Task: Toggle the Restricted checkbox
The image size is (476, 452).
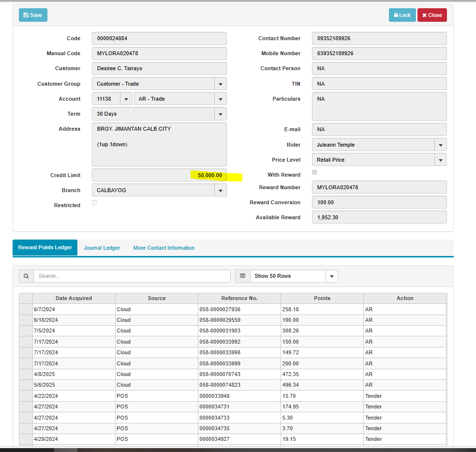Action: click(94, 203)
